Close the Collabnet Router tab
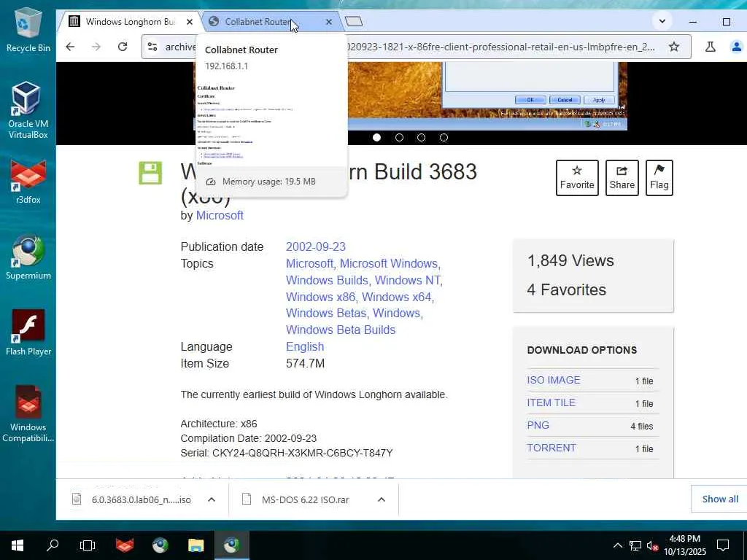Image resolution: width=747 pixels, height=560 pixels. (329, 22)
